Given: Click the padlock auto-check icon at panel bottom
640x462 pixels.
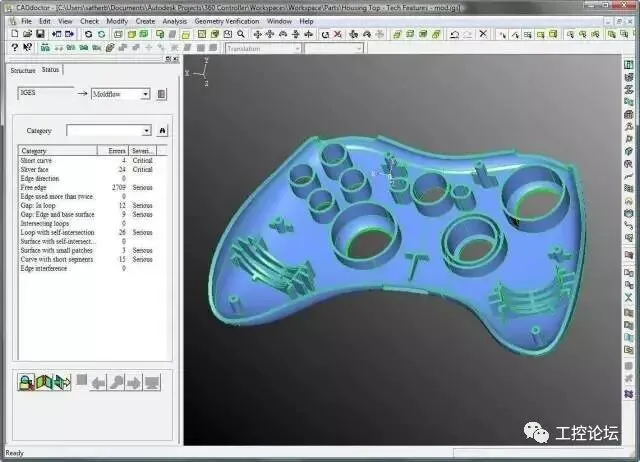Looking at the screenshot, I should point(26,382).
